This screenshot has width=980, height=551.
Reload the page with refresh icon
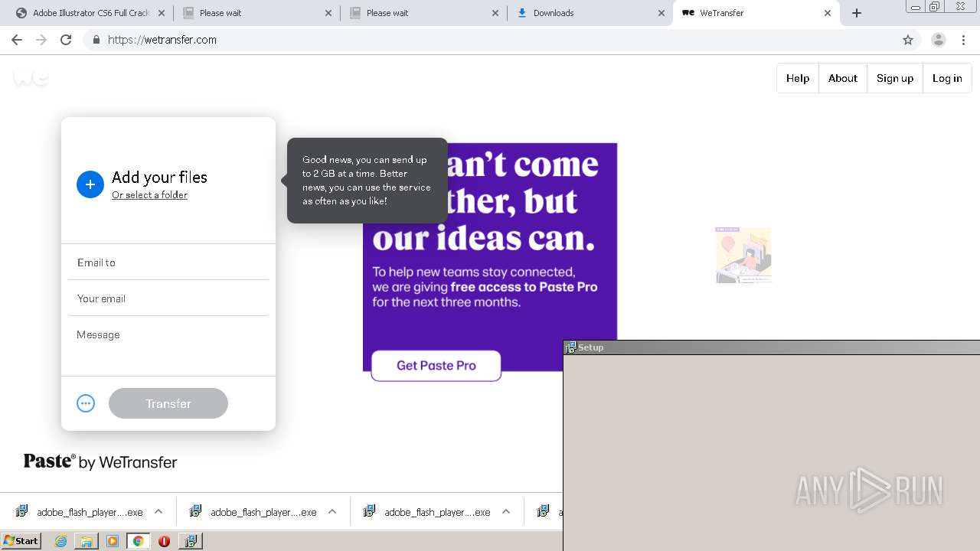point(66,40)
